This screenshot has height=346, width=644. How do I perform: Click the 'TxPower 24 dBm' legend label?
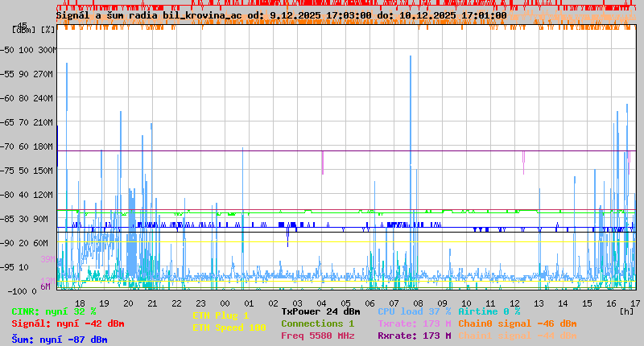320,311
